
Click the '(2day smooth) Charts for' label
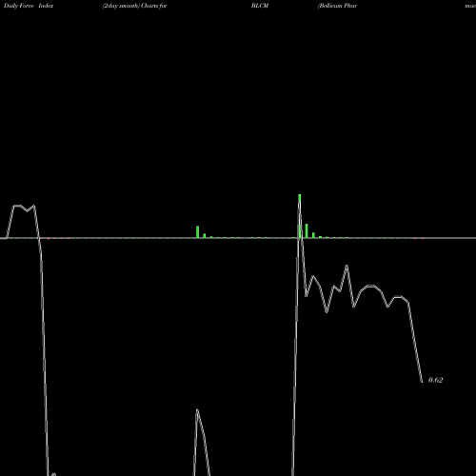pos(135,6)
